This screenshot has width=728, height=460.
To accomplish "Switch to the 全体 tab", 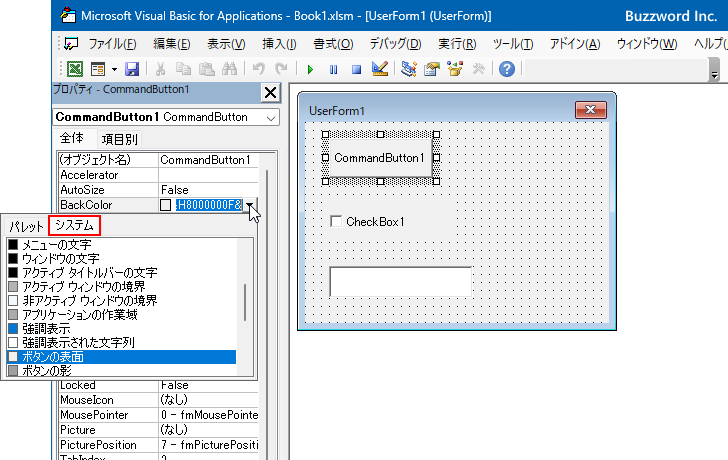I will (x=72, y=138).
